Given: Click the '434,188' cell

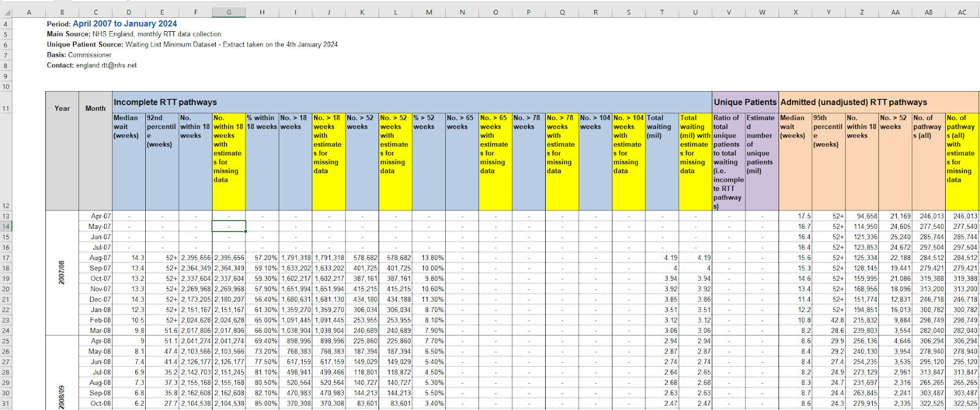Looking at the screenshot, I should (x=395, y=299).
